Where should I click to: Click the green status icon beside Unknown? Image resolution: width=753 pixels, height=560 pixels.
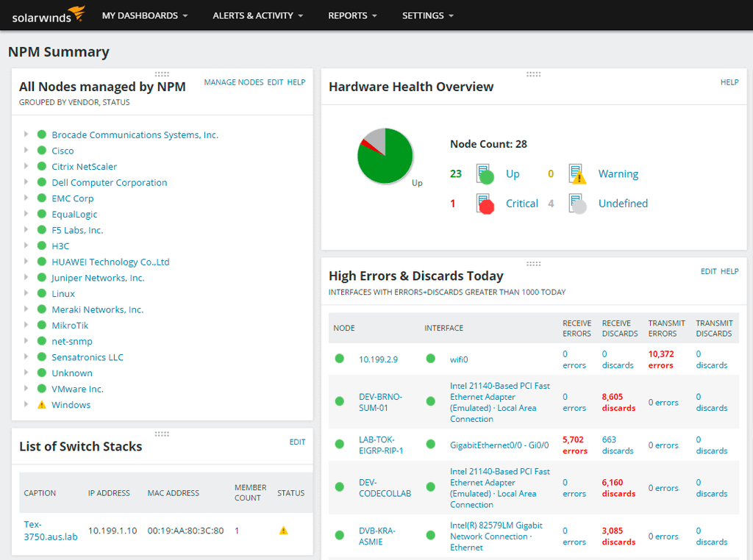click(42, 373)
